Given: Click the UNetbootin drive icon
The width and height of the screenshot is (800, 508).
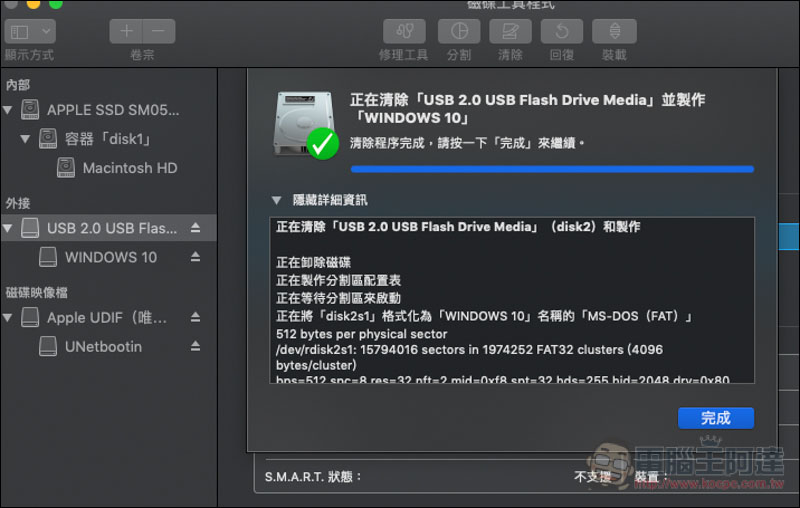Looking at the screenshot, I should 48,347.
